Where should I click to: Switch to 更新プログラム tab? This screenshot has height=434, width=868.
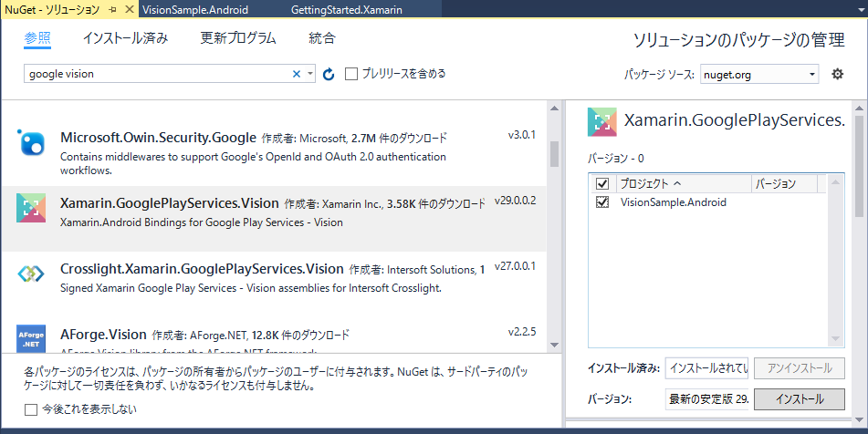pyautogui.click(x=238, y=38)
